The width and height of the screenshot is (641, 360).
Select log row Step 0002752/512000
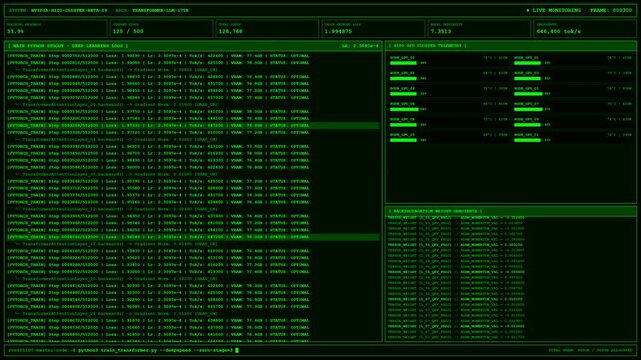(x=193, y=56)
